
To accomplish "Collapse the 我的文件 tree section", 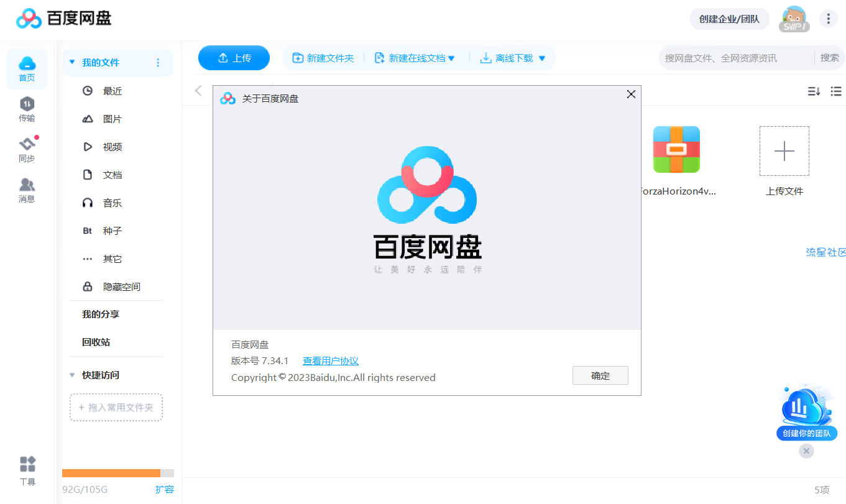I will coord(72,62).
